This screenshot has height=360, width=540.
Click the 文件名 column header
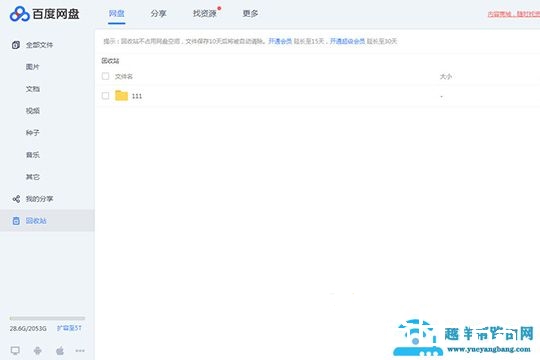tap(124, 76)
